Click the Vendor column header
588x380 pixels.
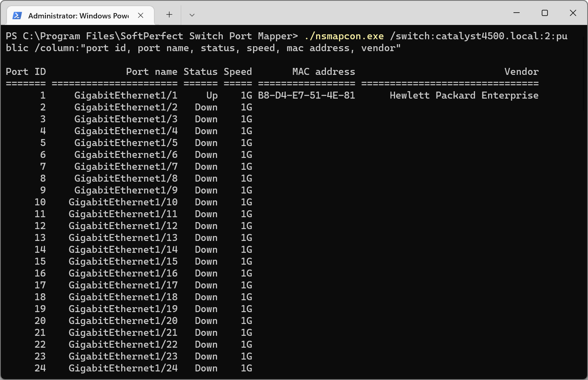(x=521, y=71)
